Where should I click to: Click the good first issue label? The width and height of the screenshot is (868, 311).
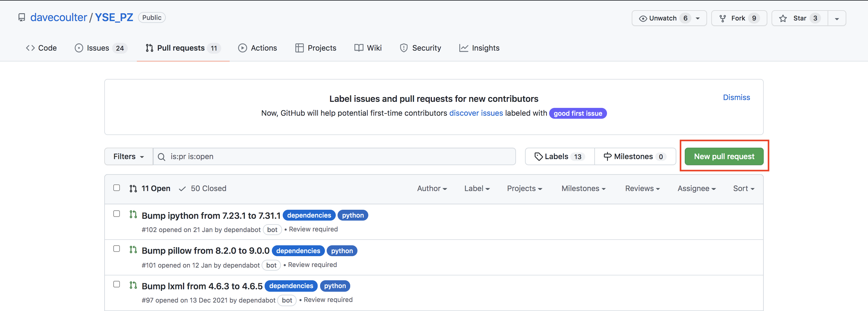[577, 113]
